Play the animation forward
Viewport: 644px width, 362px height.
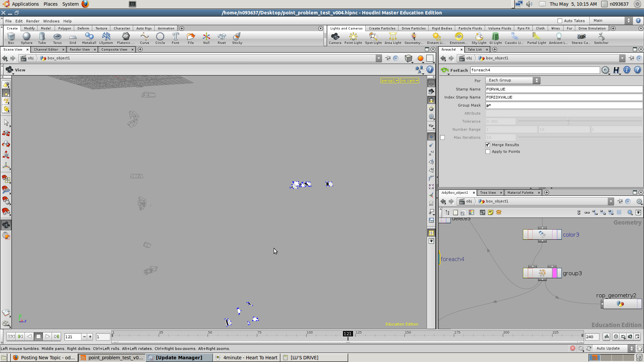(x=47, y=337)
